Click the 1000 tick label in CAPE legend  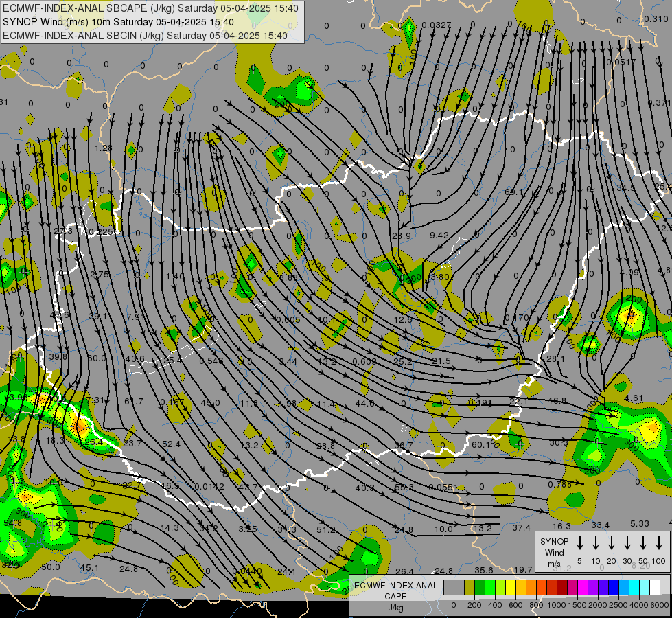pos(557,605)
